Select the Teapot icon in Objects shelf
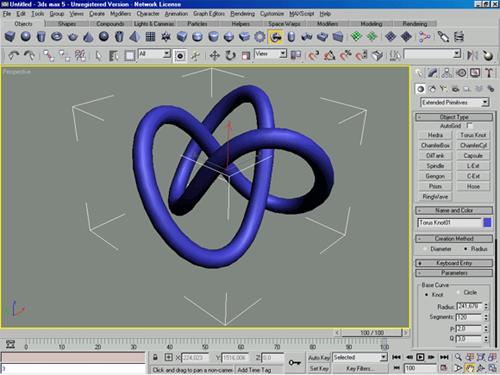Screen dimensions: 500x375 73,36
